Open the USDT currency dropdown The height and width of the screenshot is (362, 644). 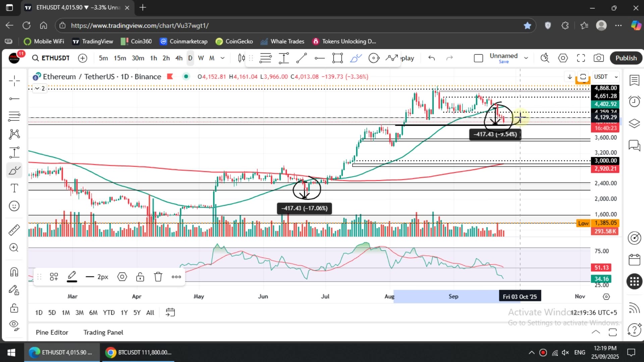[606, 77]
